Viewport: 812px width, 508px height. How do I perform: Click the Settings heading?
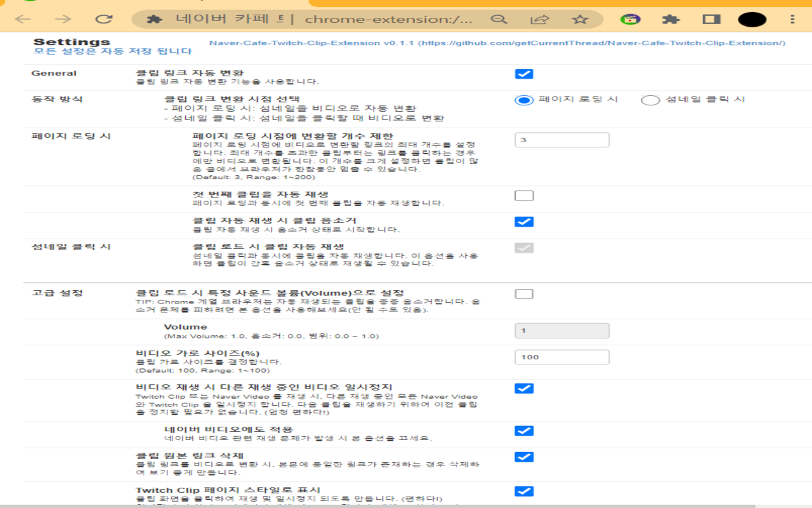72,42
